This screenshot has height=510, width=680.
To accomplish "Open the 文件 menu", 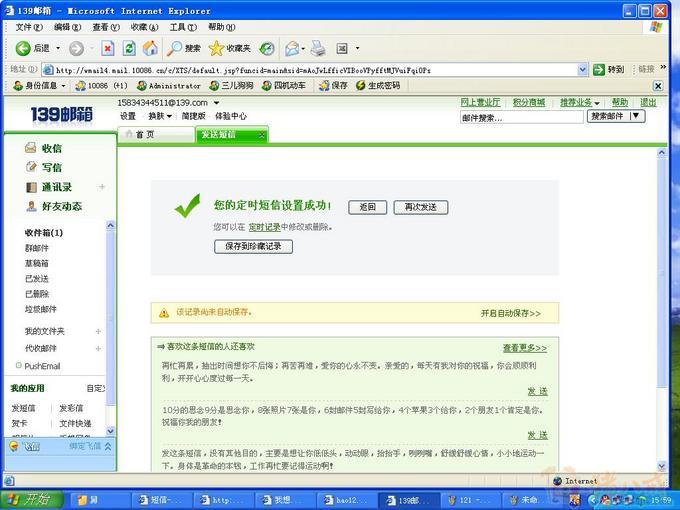I will 29,27.
